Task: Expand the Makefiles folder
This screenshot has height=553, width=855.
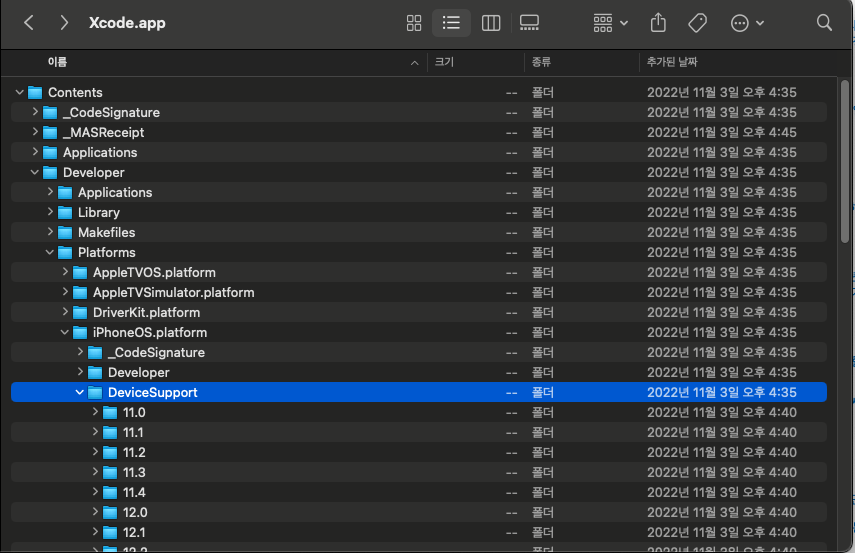Action: point(50,232)
